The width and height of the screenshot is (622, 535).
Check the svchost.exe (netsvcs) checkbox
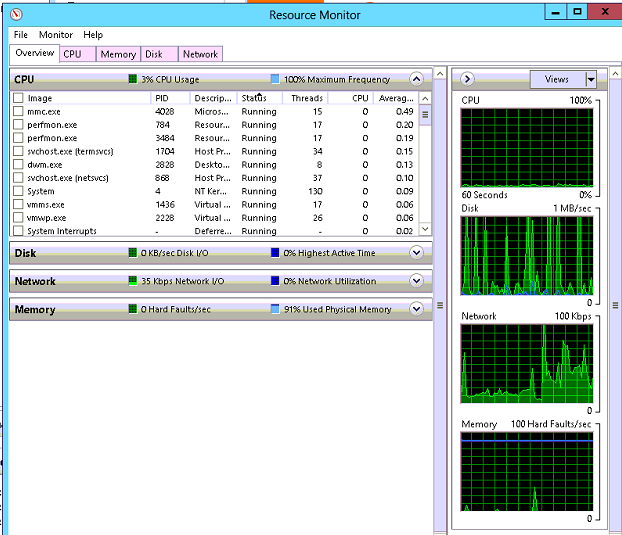pos(18,178)
